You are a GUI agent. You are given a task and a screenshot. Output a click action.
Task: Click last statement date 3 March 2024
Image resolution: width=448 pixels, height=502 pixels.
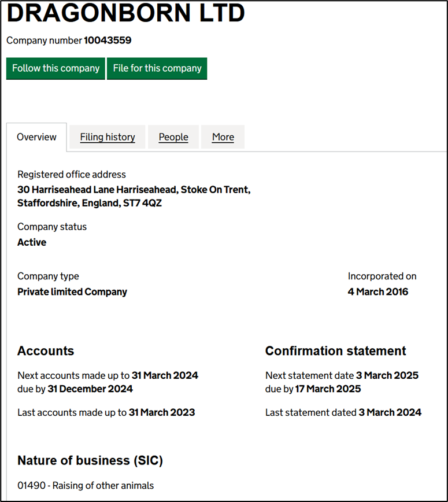tap(390, 412)
